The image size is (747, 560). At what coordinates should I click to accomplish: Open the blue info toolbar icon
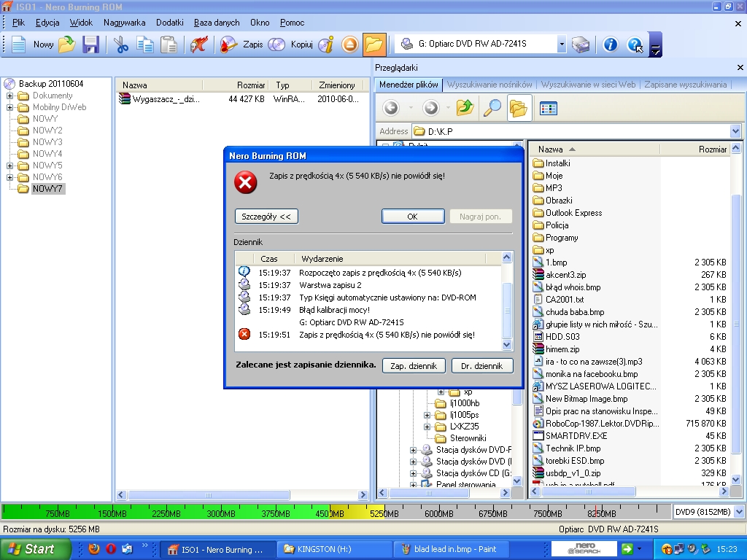(x=611, y=44)
